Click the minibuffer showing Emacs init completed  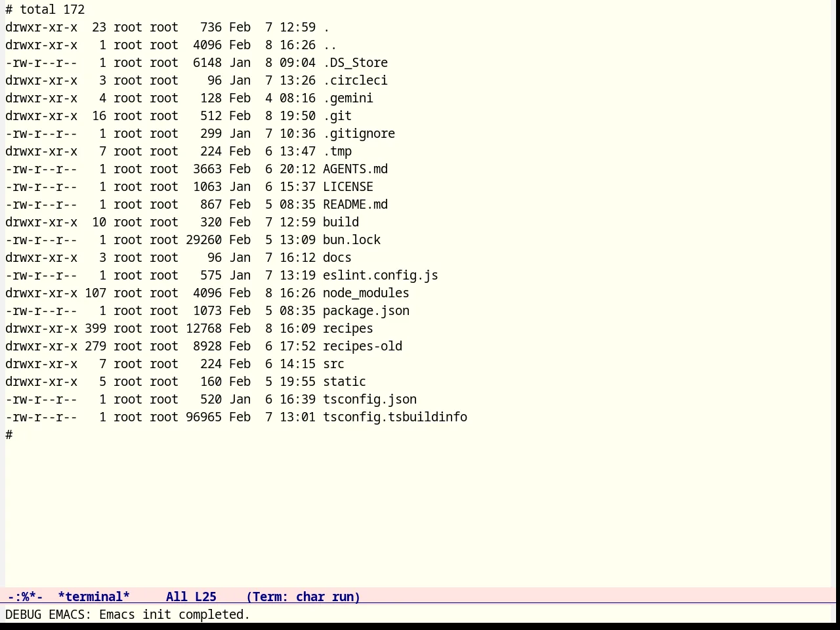tap(128, 614)
